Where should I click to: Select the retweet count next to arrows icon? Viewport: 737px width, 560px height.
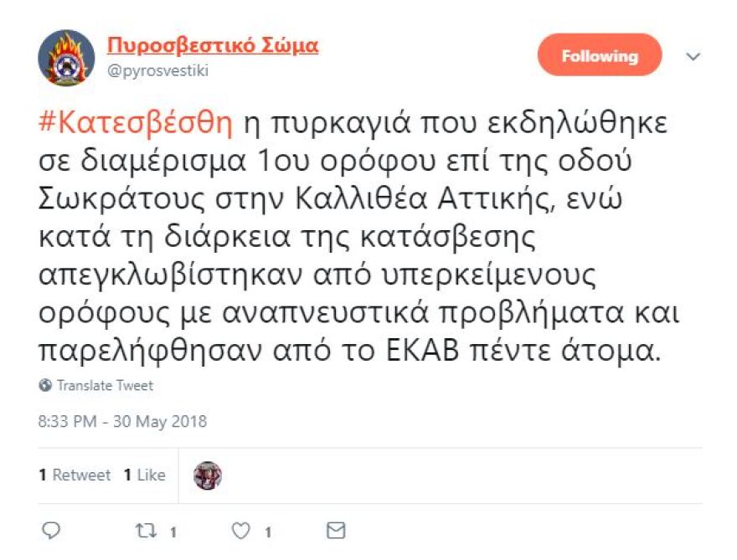[172, 531]
